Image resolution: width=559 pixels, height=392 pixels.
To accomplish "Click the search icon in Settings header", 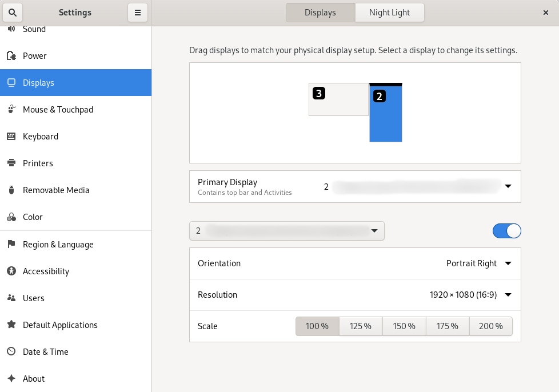I will (13, 13).
